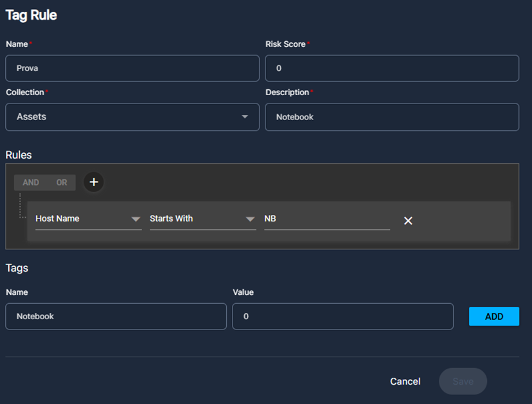Select the Description field with Notebook text
The width and height of the screenshot is (532, 404).
click(x=391, y=117)
